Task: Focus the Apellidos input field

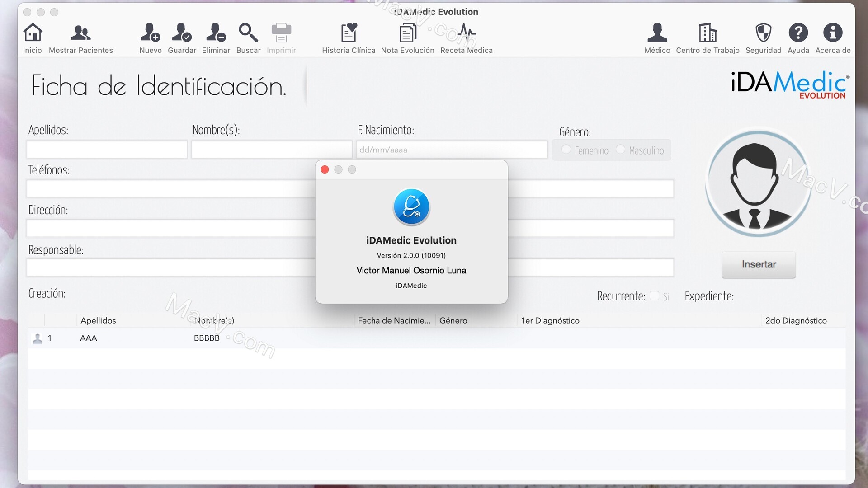Action: pos(107,150)
